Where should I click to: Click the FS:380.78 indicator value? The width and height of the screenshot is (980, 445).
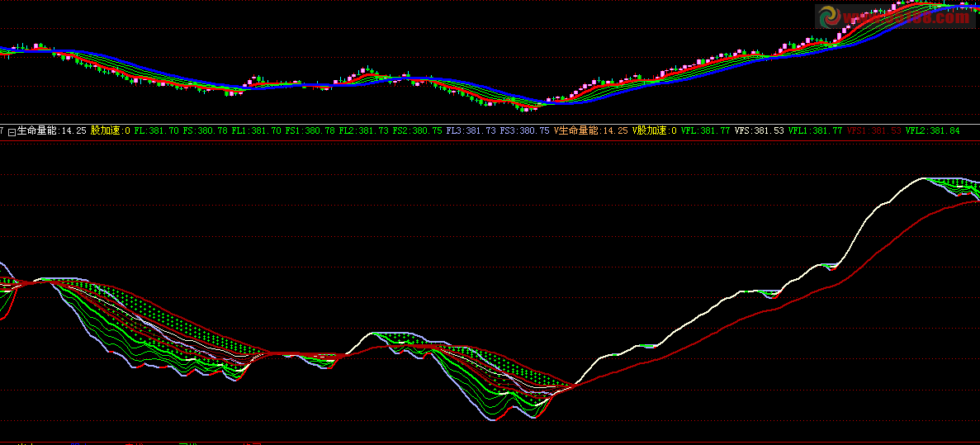(205, 130)
